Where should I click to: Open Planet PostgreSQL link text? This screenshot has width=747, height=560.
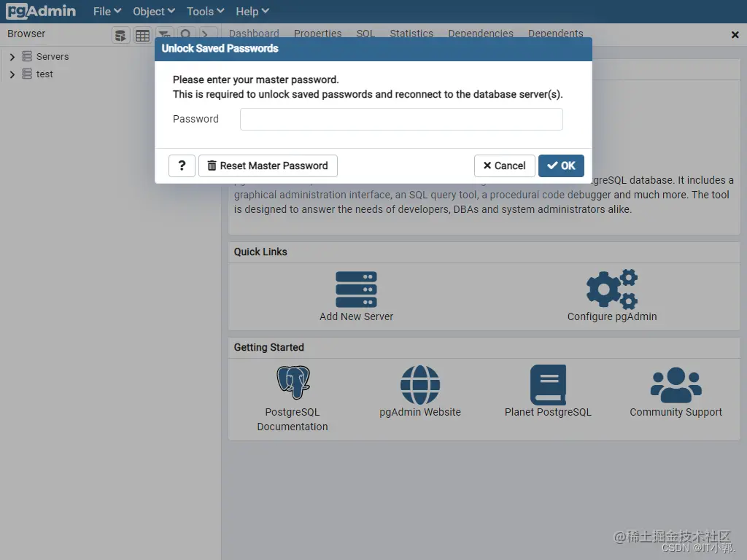[549, 413]
